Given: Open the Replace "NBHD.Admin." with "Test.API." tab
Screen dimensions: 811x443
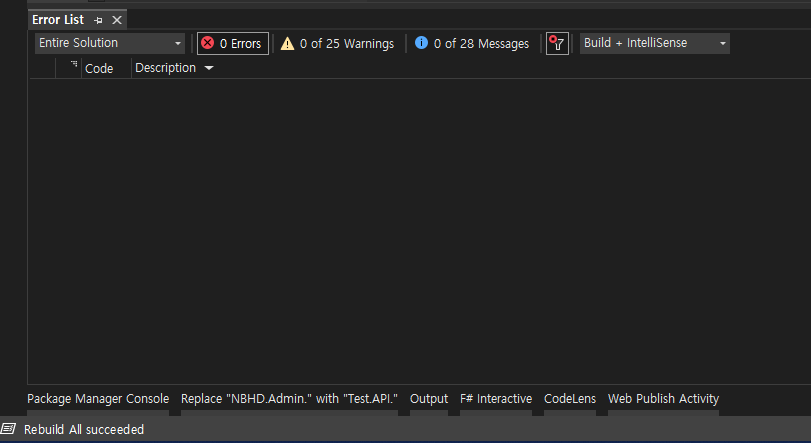Looking at the screenshot, I should pos(289,399).
